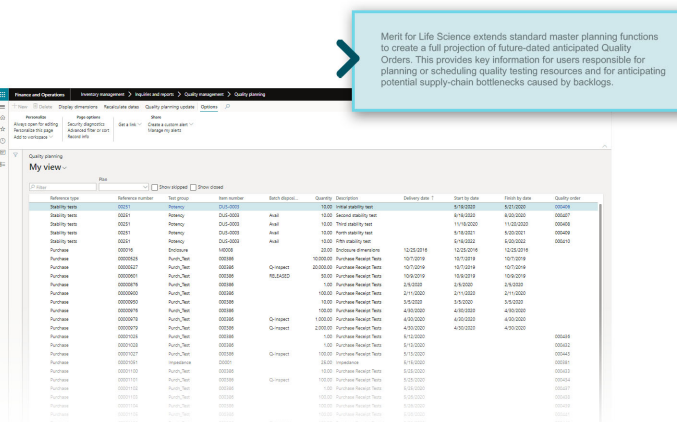
Task: Toggle the Show skipped checkbox
Action: (x=154, y=187)
